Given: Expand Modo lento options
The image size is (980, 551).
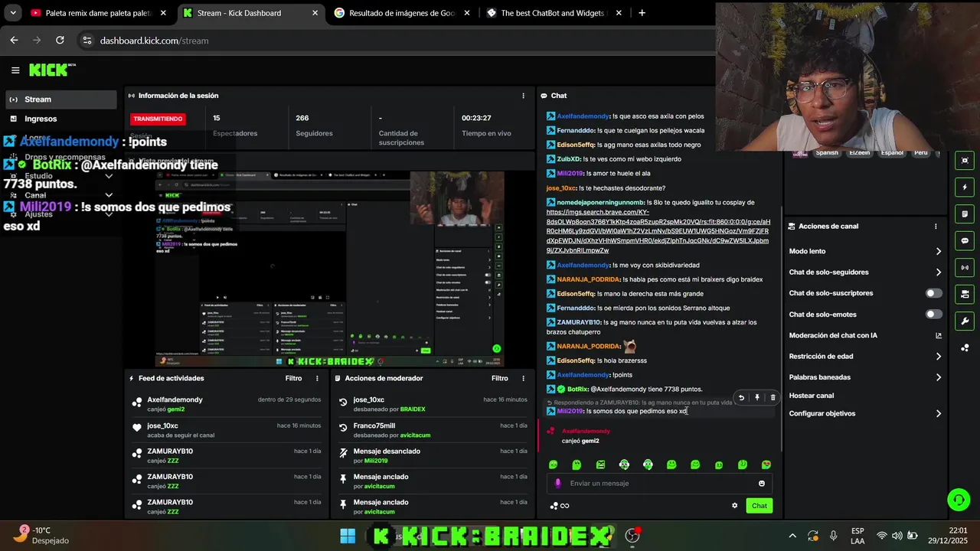Looking at the screenshot, I should (x=939, y=252).
